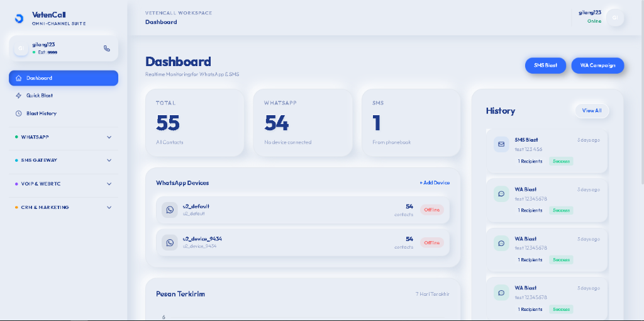Viewport: 644px width, 321px height.
Task: Click the sidebar GI avatar next to gilang123
Action: pyautogui.click(x=21, y=48)
